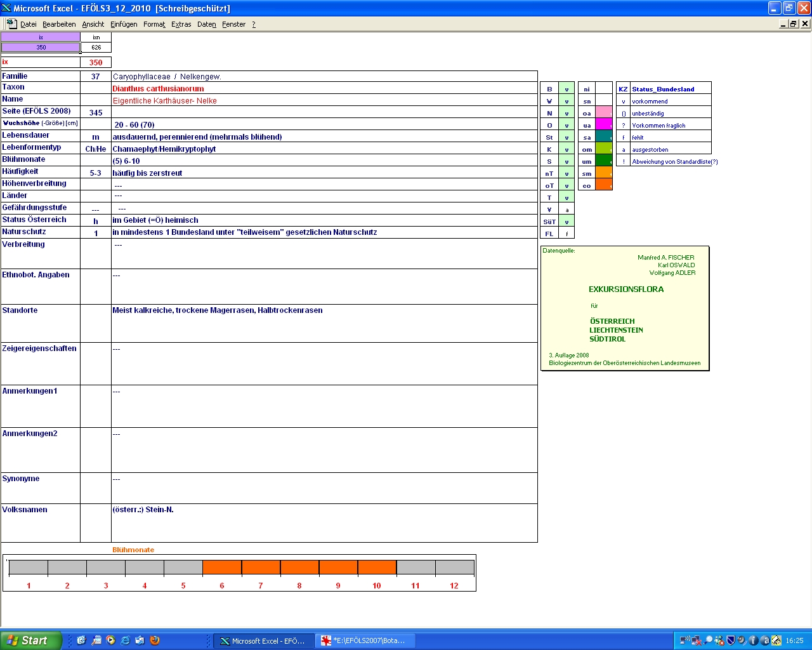812x650 pixels.
Task: Select the dark orange 'co' color cell
Action: [603, 185]
